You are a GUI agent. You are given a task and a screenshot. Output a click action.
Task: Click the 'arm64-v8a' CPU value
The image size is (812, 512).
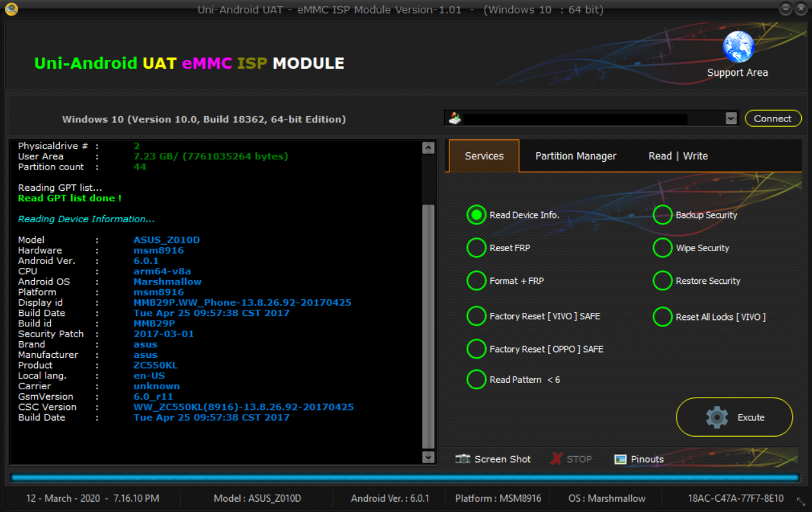[162, 271]
